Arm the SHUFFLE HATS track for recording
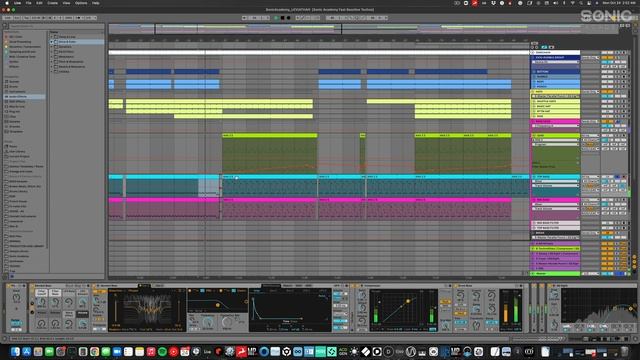This screenshot has width=640, height=360. pos(623,101)
